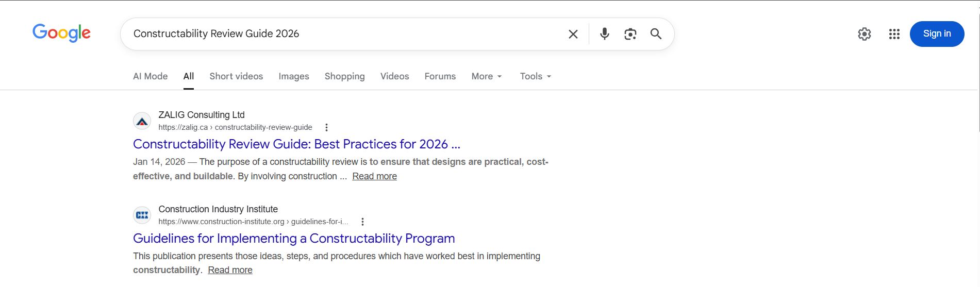Switch to AI Mode tab
Image resolution: width=980 pixels, height=287 pixels.
pos(150,76)
